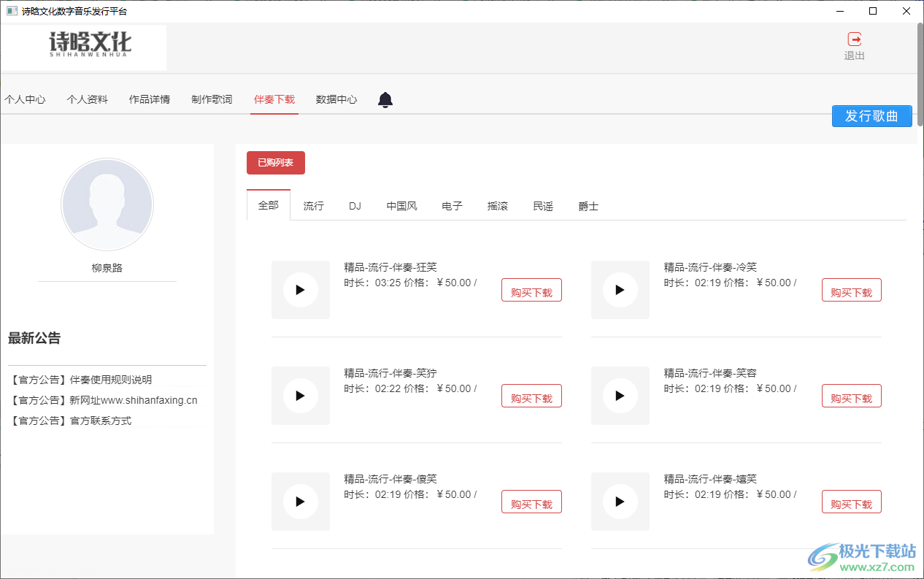Click the 诗晗文化 logo

[x=91, y=45]
